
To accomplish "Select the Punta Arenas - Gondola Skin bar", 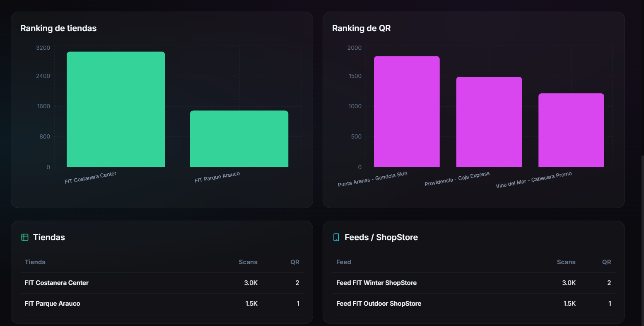I will 406,112.
